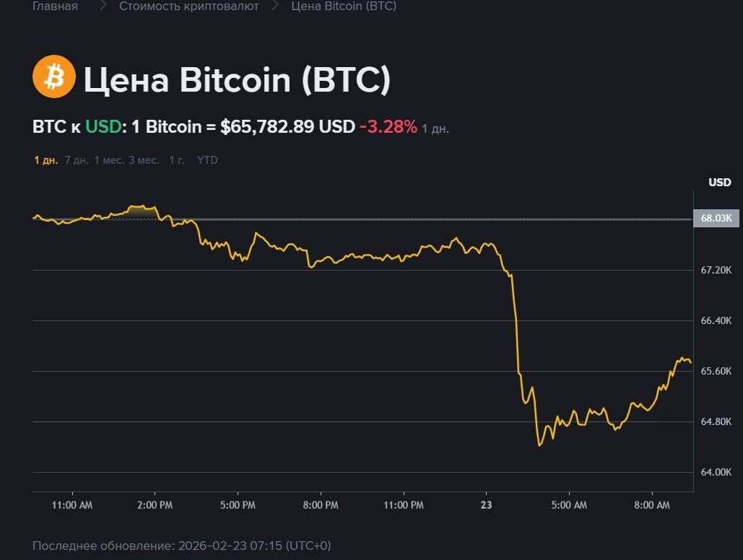Image resolution: width=743 pixels, height=560 pixels.
Task: Click the $65,782.89 price value
Action: 267,127
